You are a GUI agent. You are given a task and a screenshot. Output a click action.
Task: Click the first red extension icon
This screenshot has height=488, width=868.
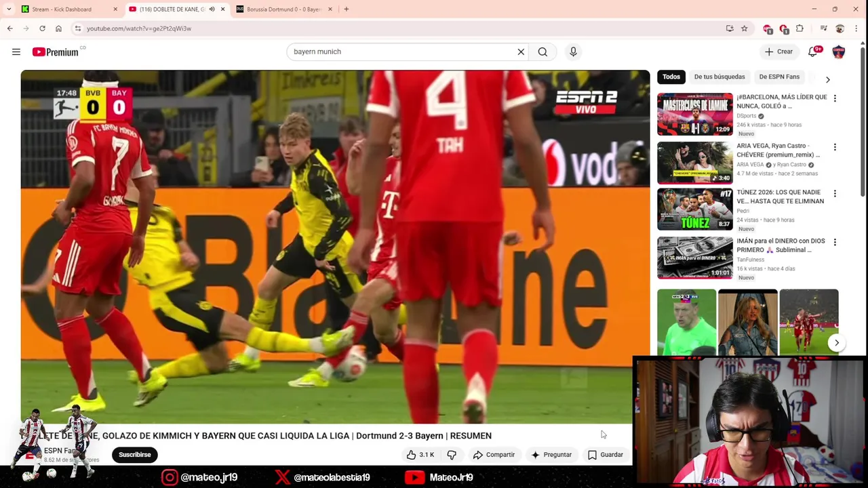(x=768, y=29)
